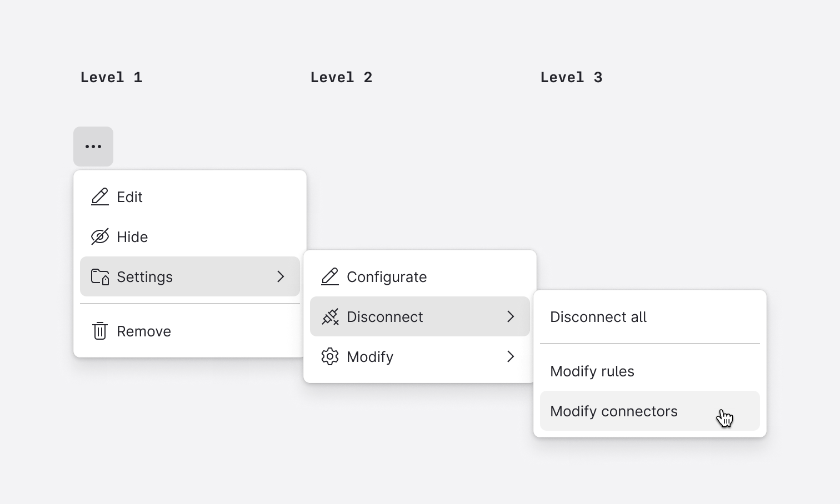Click the Configurate pencil icon
This screenshot has height=504, width=840.
coord(330,276)
